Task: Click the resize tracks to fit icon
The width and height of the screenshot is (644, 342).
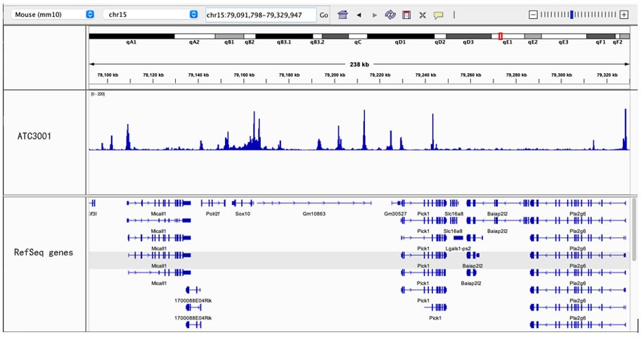Action: point(423,15)
